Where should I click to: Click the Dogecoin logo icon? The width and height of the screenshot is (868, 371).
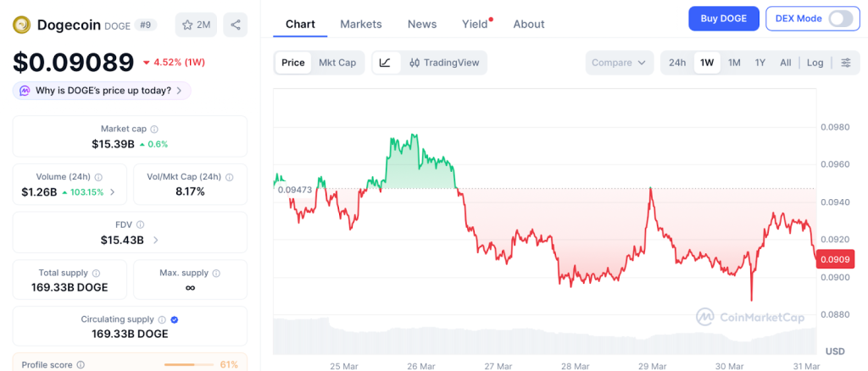pos(22,25)
